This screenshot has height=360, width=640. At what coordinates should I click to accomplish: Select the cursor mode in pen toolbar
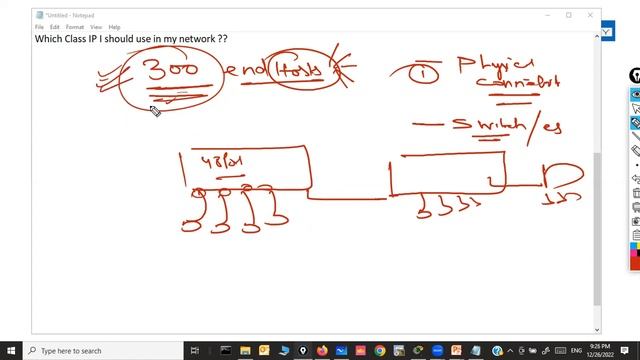click(636, 109)
